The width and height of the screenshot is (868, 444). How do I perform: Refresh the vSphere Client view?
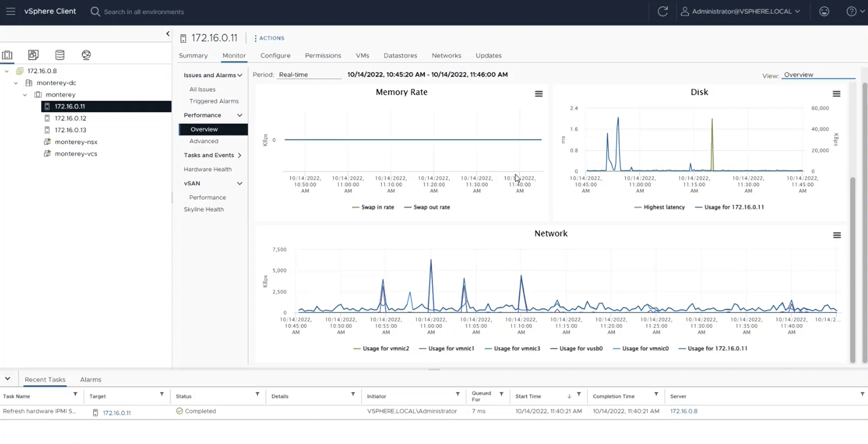click(x=663, y=12)
